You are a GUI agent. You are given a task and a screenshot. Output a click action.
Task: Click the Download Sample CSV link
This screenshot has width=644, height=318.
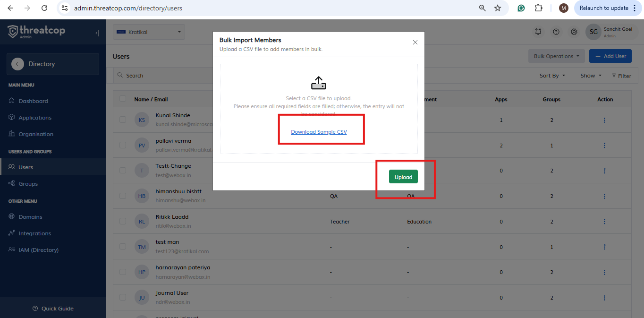click(319, 132)
